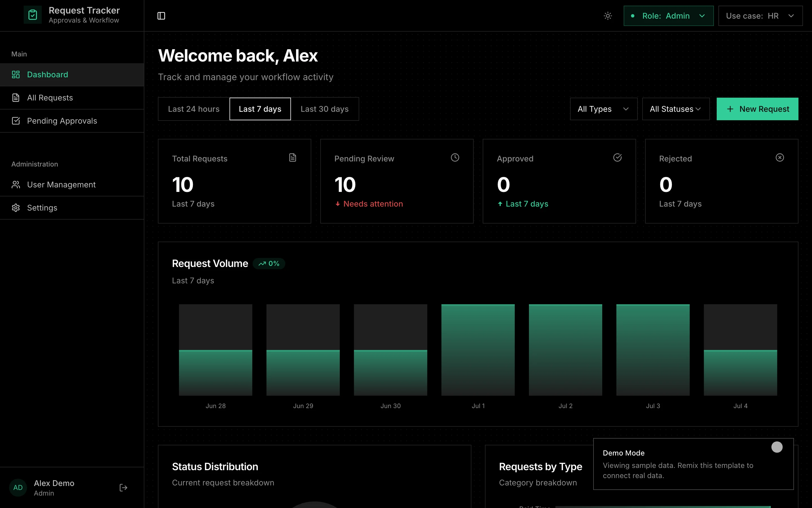Image resolution: width=812 pixels, height=508 pixels.
Task: Create a New Request
Action: [757, 109]
